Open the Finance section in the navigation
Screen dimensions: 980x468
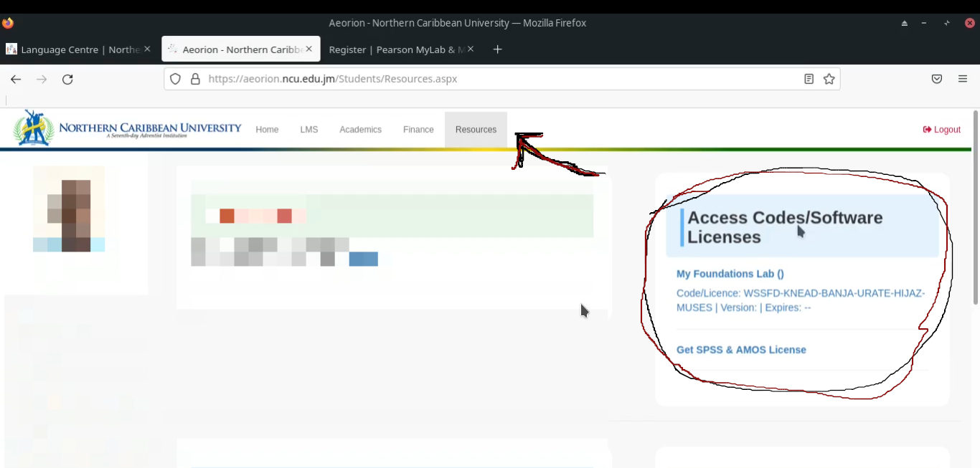pos(418,130)
